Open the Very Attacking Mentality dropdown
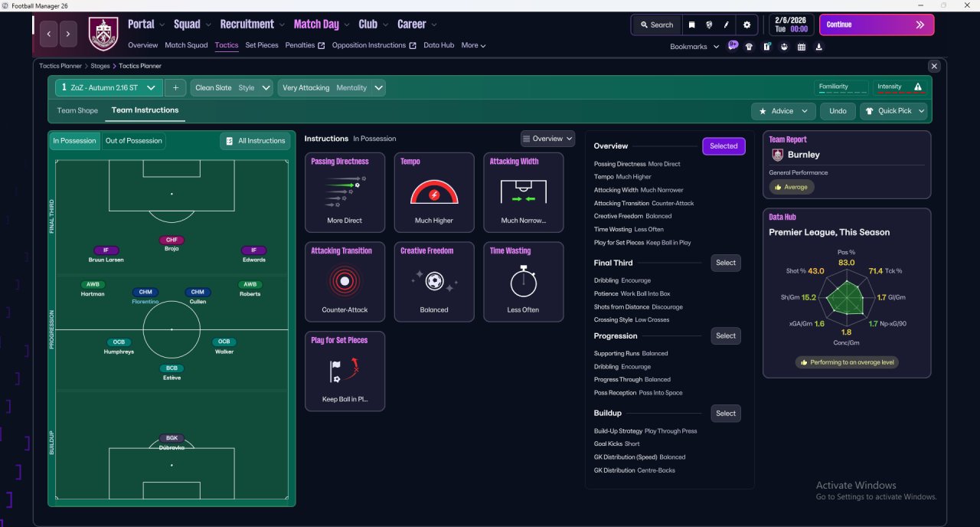The height and width of the screenshot is (527, 980). (332, 88)
